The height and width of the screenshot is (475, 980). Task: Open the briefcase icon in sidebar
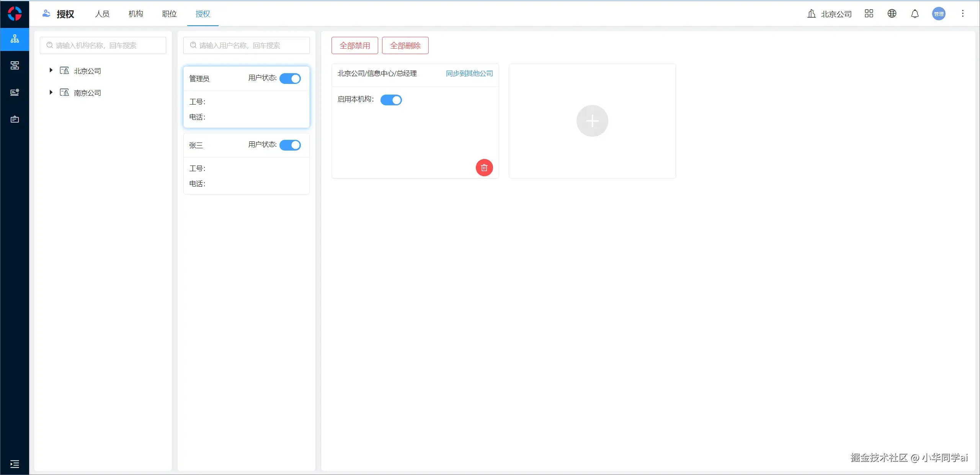15,120
